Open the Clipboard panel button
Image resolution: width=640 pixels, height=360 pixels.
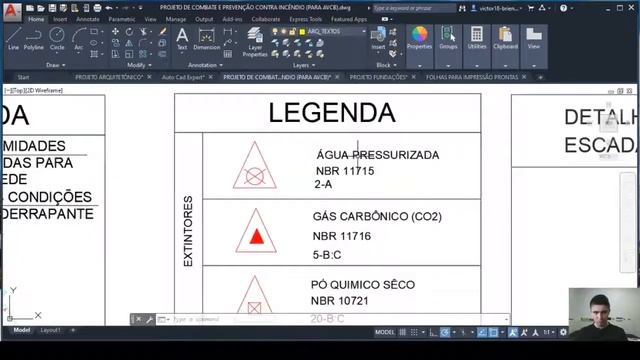505,38
